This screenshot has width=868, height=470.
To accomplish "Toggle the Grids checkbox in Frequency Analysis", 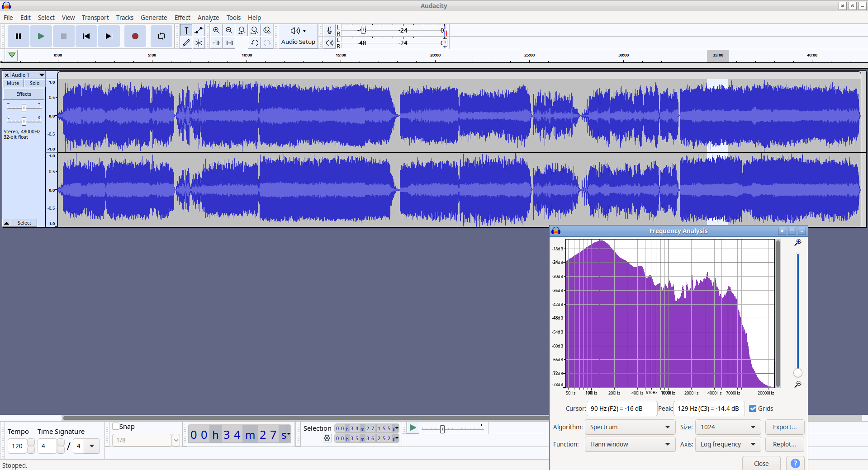I will [x=753, y=409].
